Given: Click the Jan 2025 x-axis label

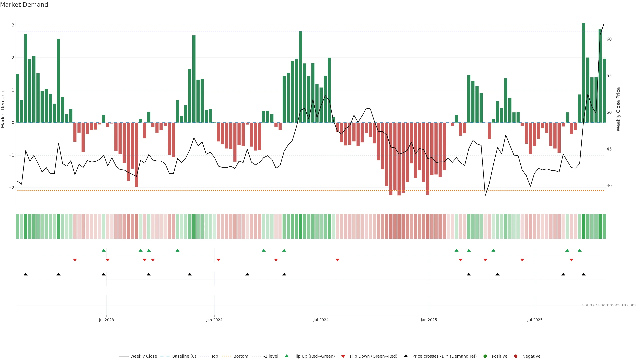Looking at the screenshot, I should click(x=429, y=320).
